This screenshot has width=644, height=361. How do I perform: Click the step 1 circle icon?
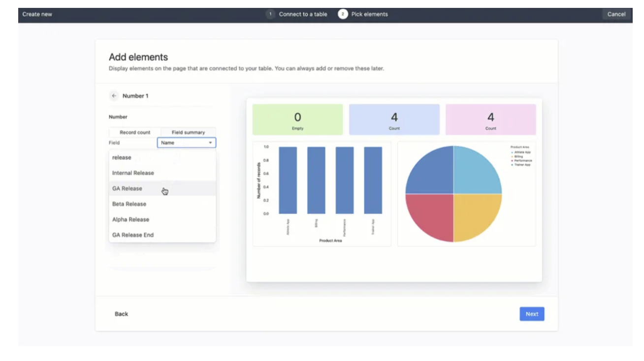click(270, 14)
